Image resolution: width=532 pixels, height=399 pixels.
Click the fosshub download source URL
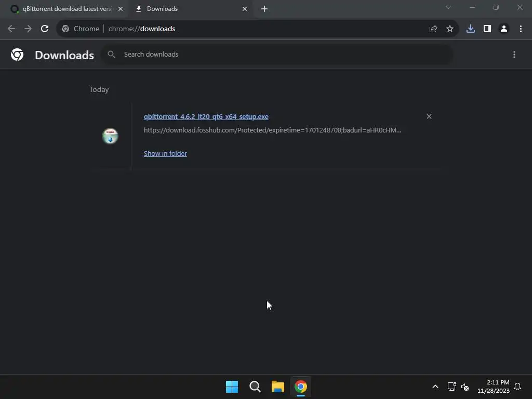[x=272, y=130]
